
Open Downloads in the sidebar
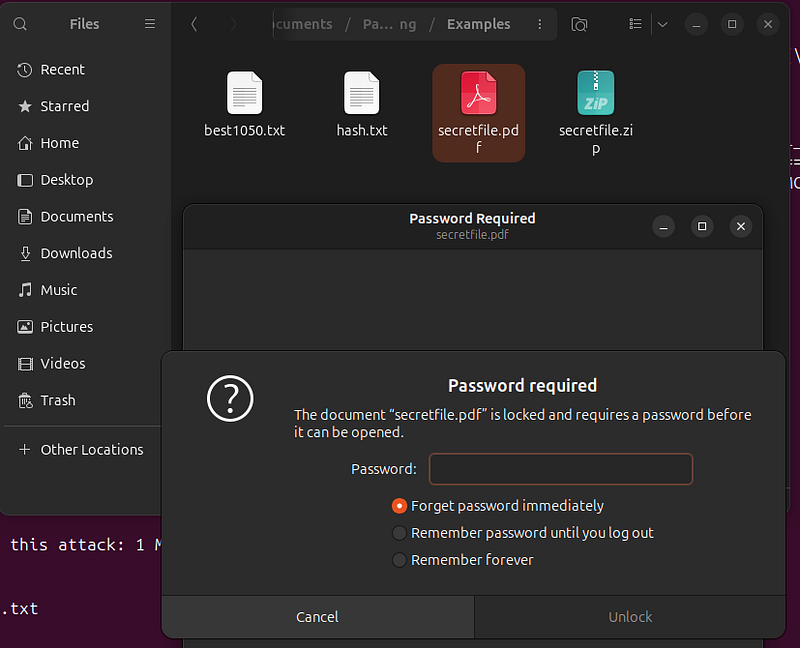76,253
